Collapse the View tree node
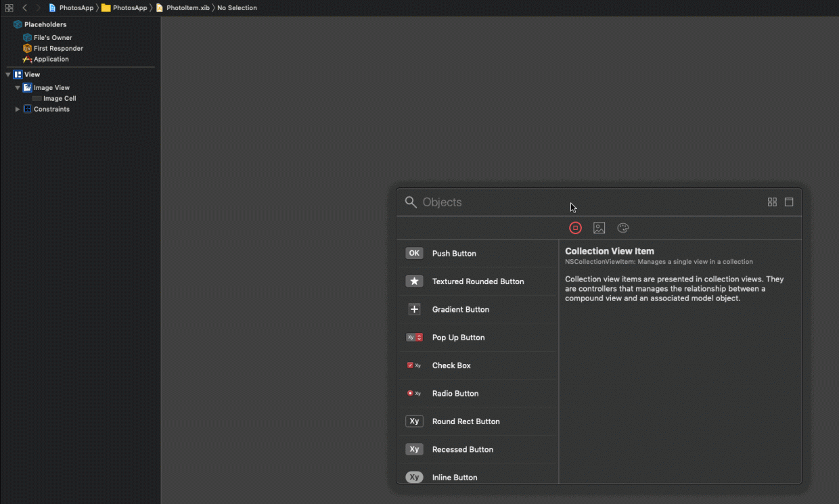Image resolution: width=839 pixels, height=504 pixels. tap(8, 74)
